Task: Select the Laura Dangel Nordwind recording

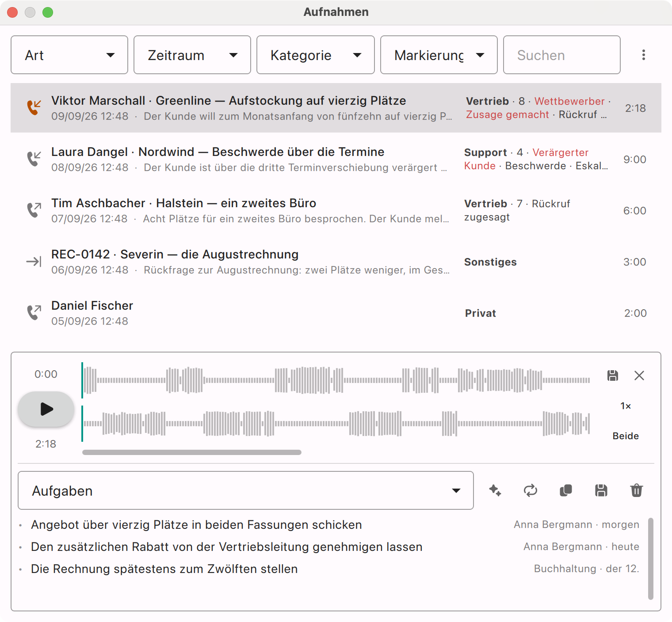Action: tap(336, 159)
